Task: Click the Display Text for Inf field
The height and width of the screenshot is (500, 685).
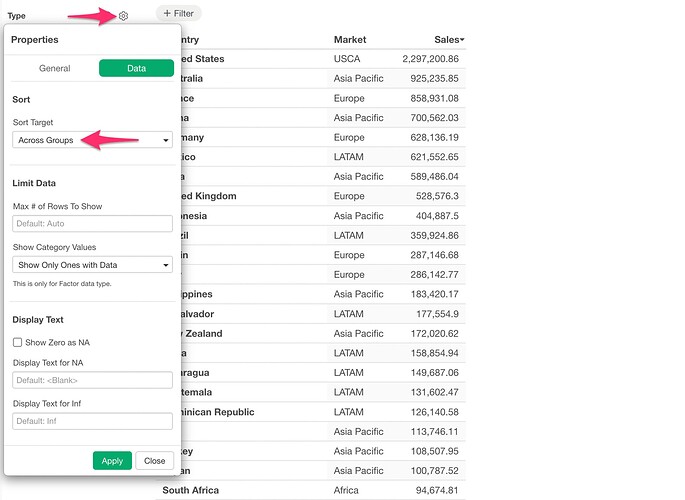Action: 92,421
